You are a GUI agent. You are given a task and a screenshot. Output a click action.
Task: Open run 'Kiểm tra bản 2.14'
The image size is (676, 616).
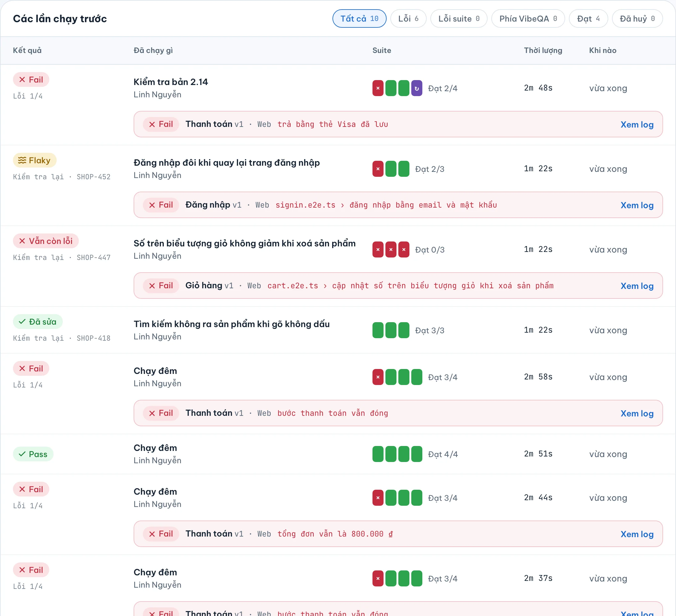[171, 82]
